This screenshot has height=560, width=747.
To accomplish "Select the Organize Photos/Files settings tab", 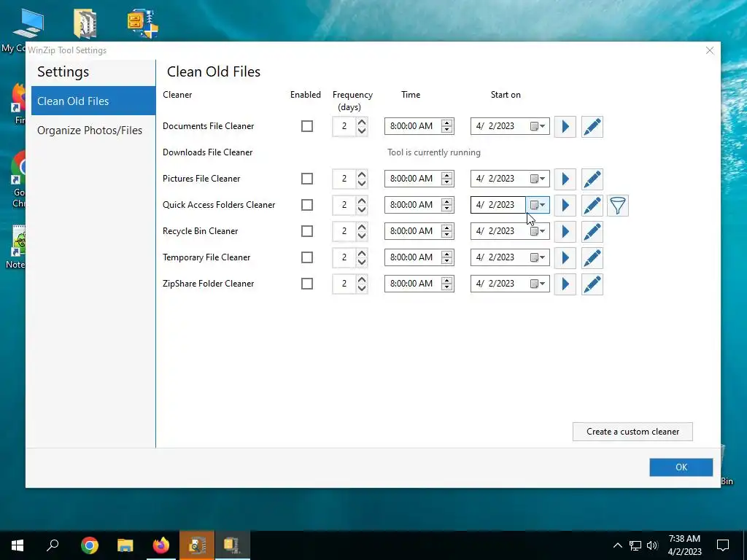I will point(93,130).
